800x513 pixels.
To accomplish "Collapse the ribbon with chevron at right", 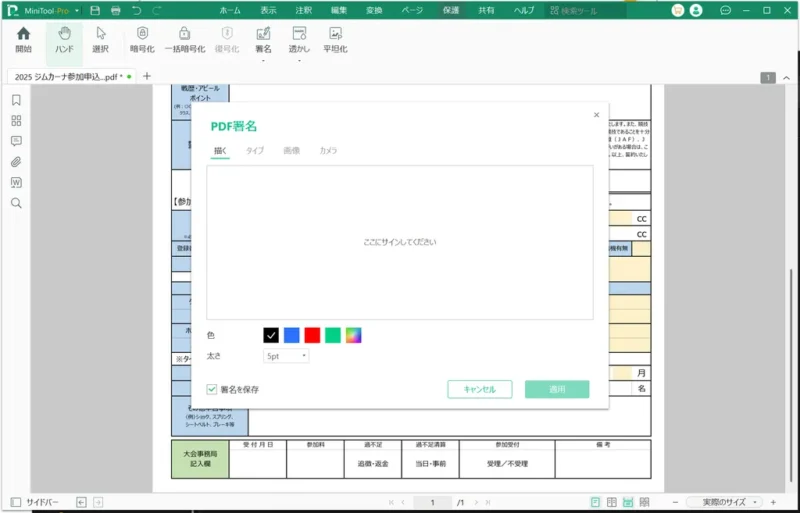I will pyautogui.click(x=786, y=78).
